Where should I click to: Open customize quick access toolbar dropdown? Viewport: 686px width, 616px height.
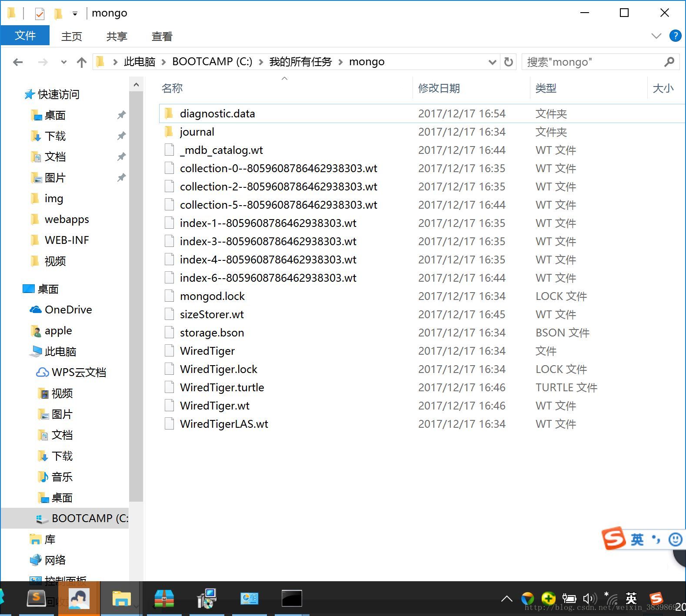pos(75,14)
